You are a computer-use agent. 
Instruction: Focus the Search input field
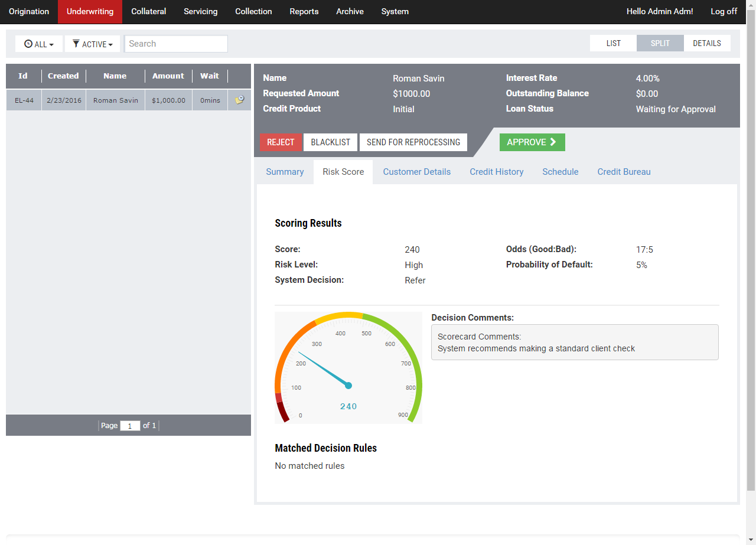[x=176, y=44]
